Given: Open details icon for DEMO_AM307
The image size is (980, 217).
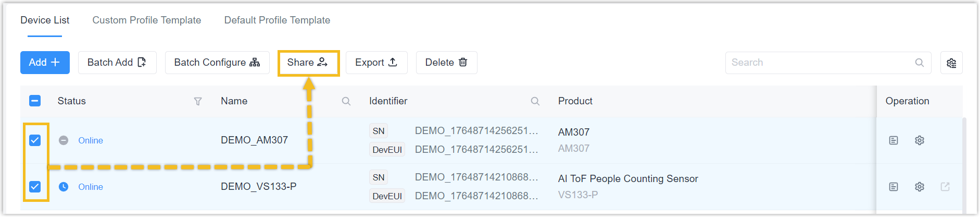Looking at the screenshot, I should (x=894, y=140).
